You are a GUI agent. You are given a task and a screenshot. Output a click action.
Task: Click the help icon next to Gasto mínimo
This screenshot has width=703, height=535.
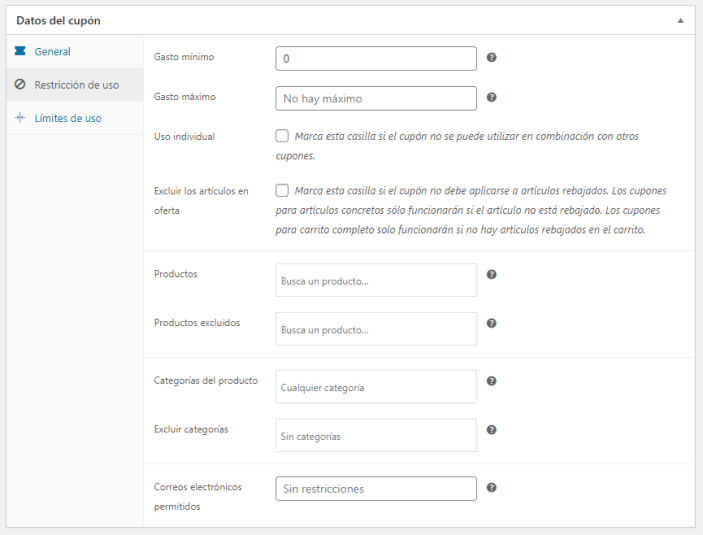click(x=491, y=57)
